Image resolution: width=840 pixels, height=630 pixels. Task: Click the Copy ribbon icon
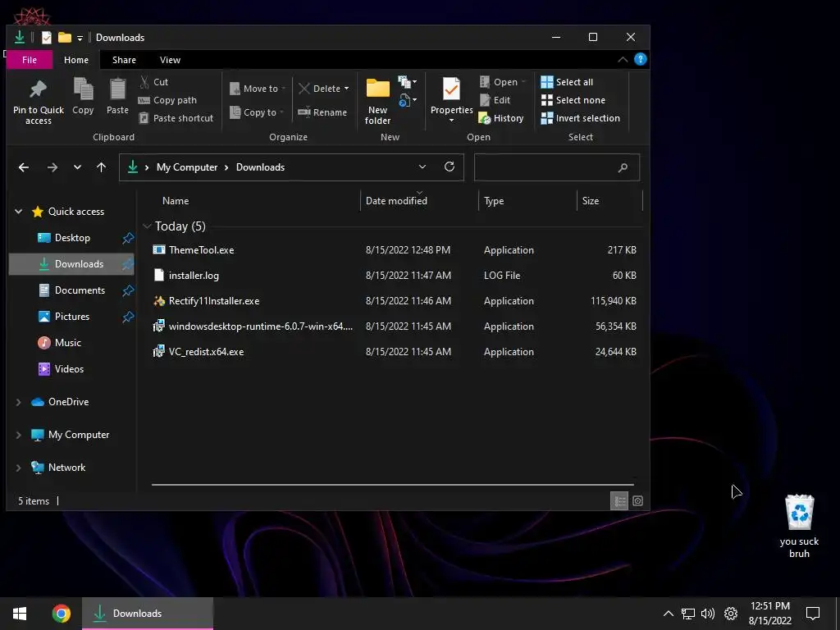tap(83, 97)
